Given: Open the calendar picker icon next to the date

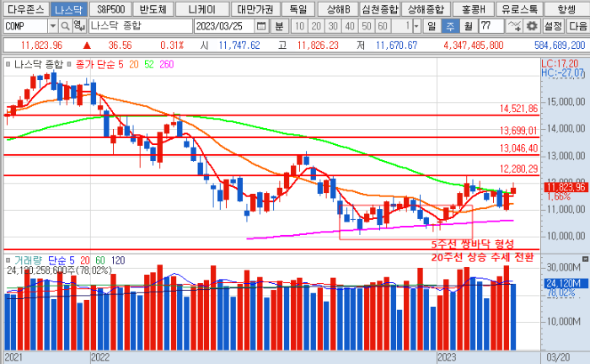Looking at the screenshot, I should click(260, 26).
